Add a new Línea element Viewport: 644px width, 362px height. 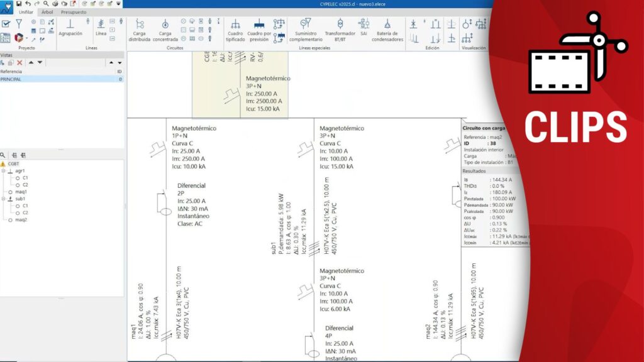coord(101,28)
